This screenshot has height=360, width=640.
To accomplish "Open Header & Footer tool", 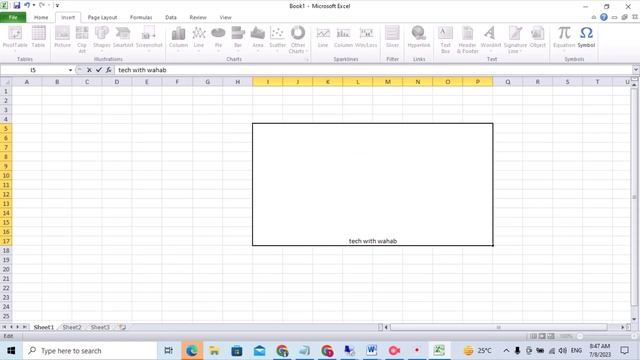I will coord(467,39).
